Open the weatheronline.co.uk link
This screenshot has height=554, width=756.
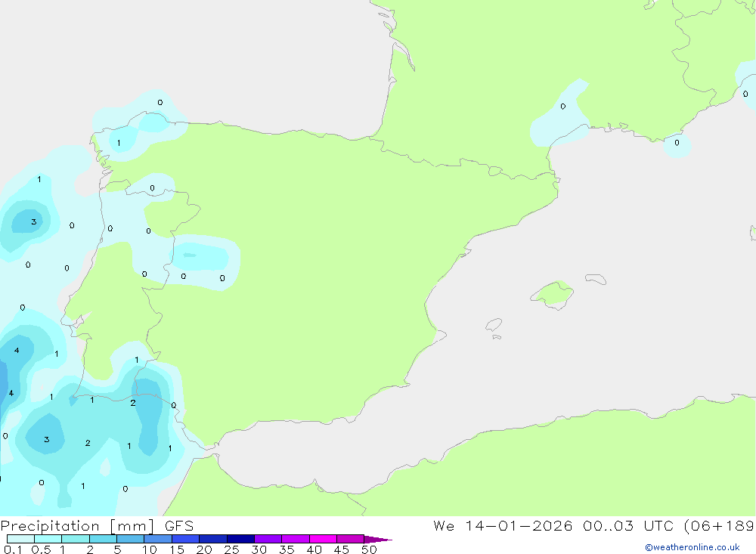[x=692, y=547]
